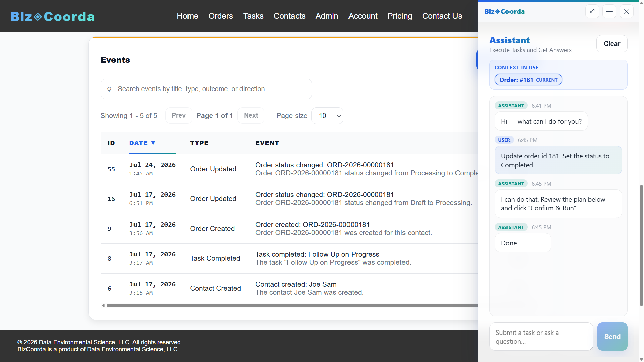Click the Prev page button
644x362 pixels.
tap(179, 116)
